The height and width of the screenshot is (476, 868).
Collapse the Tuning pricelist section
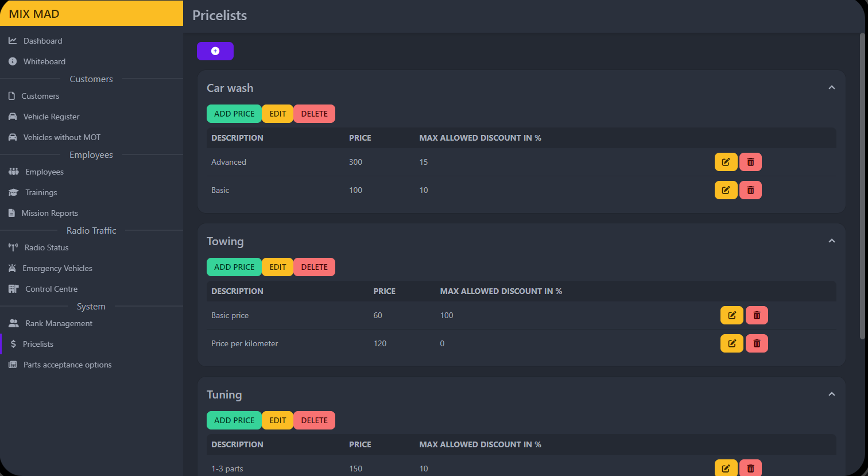point(831,394)
